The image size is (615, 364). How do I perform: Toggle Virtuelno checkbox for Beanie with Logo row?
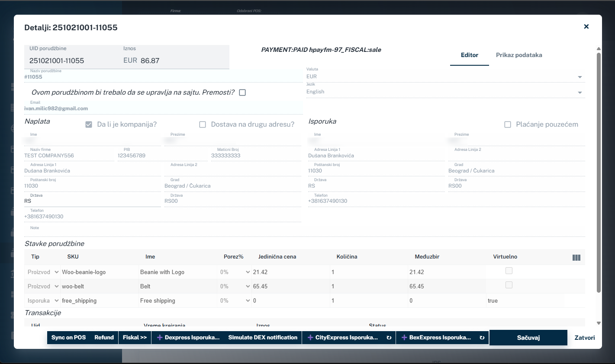[x=509, y=271]
